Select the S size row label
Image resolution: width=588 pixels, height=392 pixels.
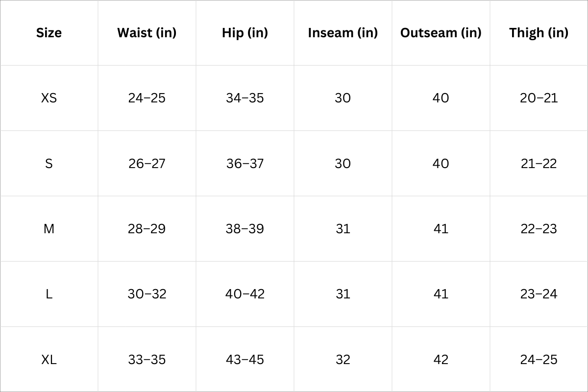click(49, 163)
